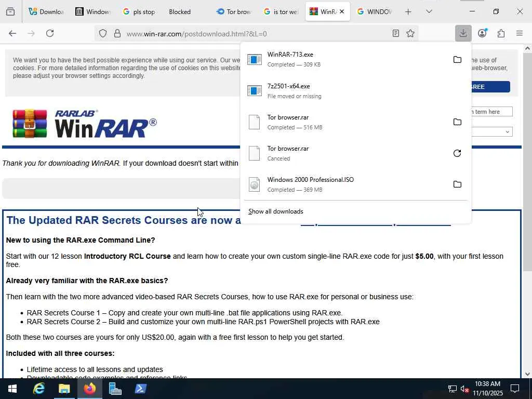Open extensions puzzle icon
The width and height of the screenshot is (532, 399).
(x=501, y=33)
